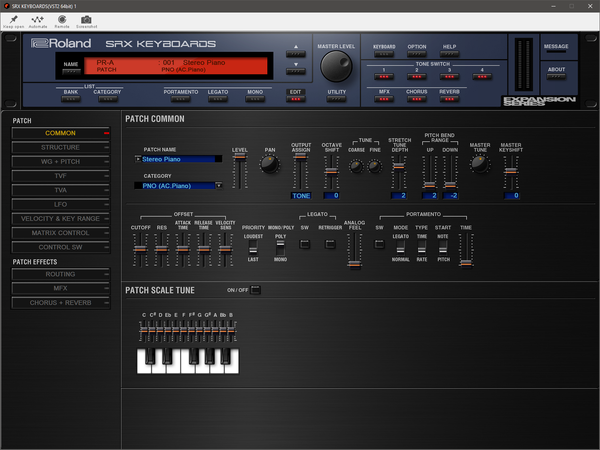
Task: Toggle the MFX switch button
Action: click(384, 99)
